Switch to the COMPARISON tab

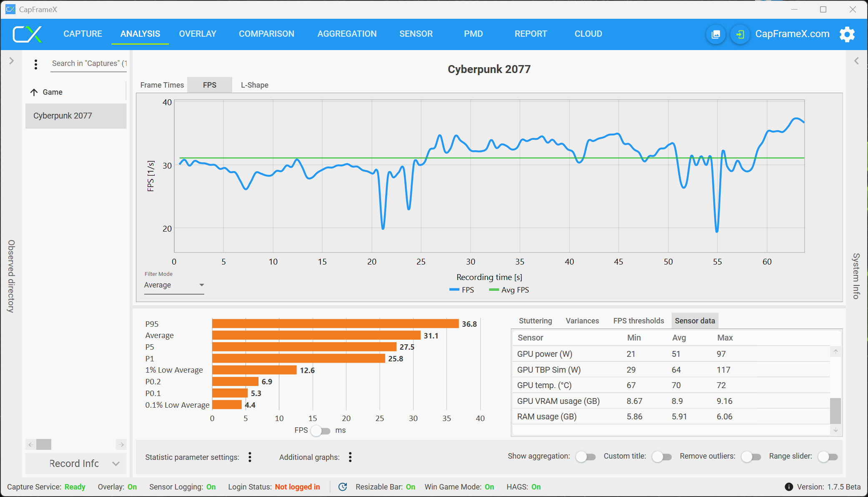(x=266, y=34)
